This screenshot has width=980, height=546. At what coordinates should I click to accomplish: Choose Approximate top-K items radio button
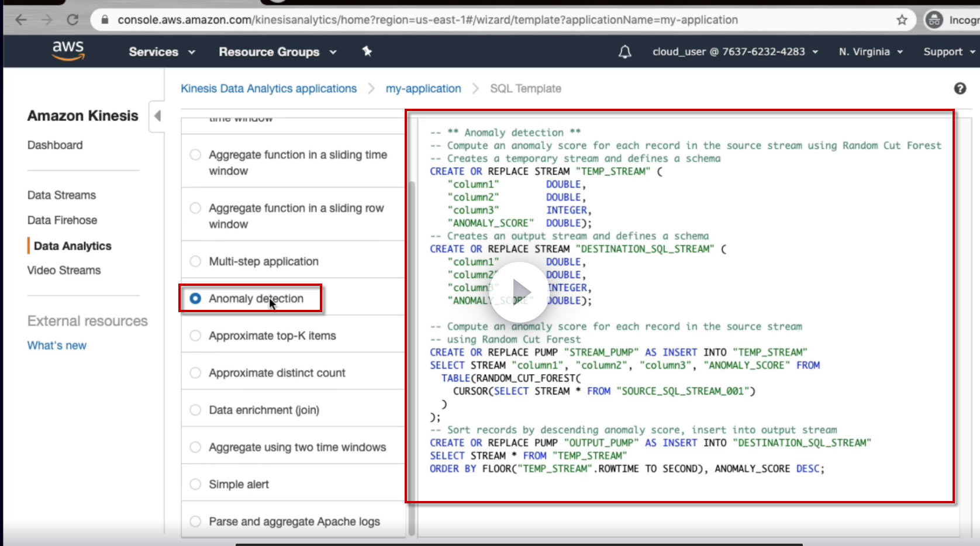pos(195,336)
